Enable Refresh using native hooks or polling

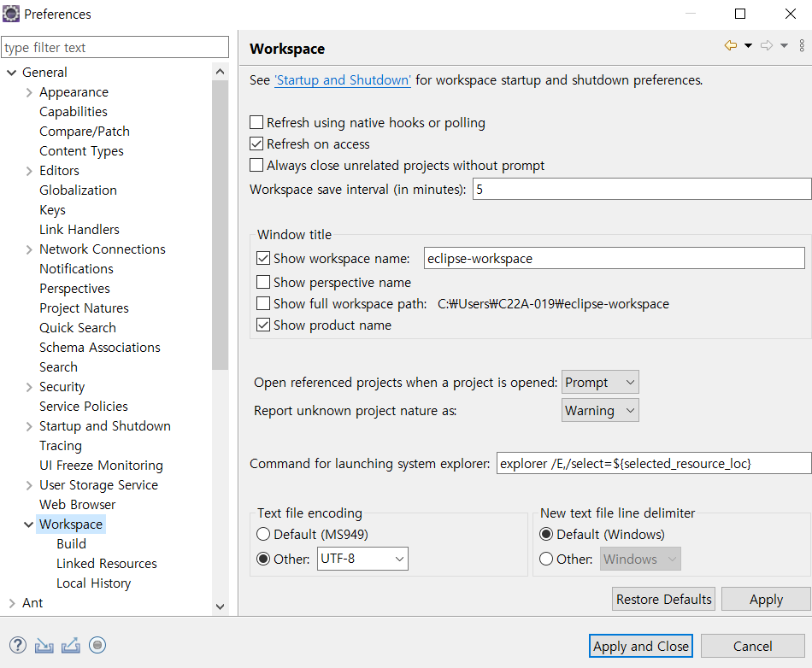point(256,122)
